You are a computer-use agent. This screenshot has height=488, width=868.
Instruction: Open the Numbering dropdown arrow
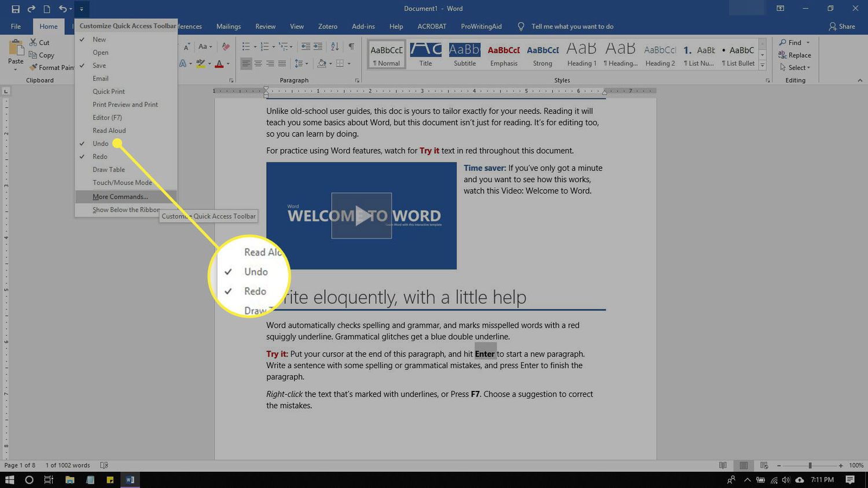[x=273, y=47]
